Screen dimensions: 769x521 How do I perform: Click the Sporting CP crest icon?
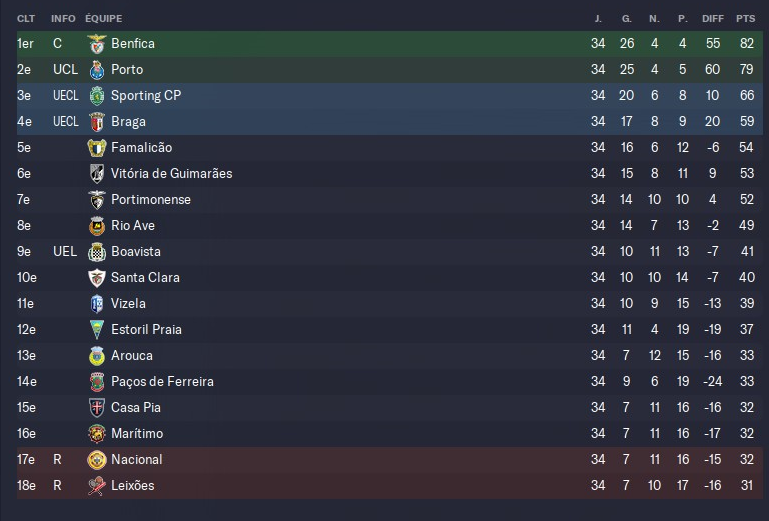coord(97,96)
